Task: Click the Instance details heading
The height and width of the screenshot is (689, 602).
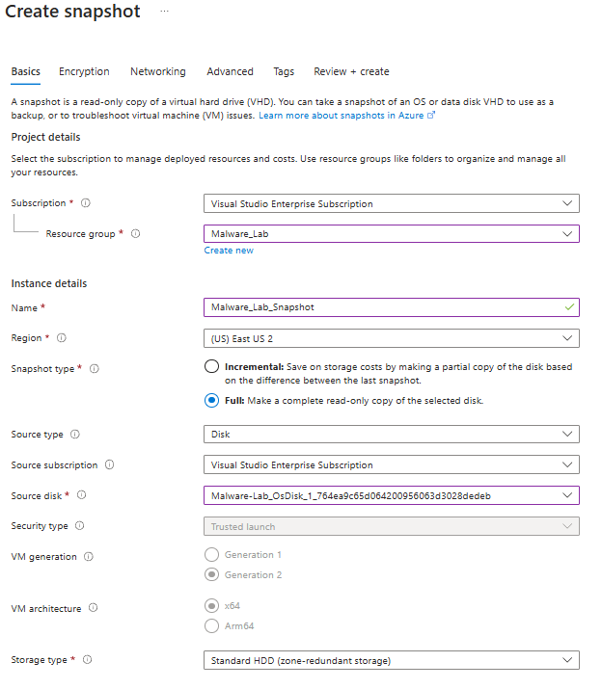Action: (x=49, y=284)
